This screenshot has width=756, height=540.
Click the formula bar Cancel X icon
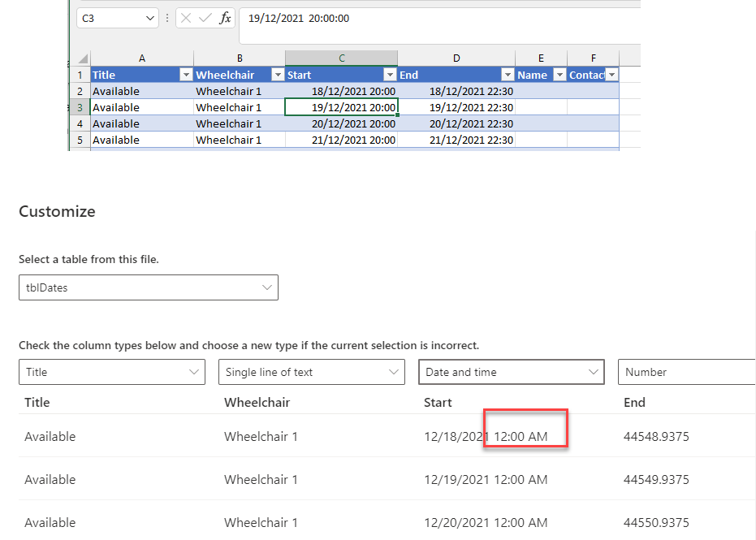186,19
